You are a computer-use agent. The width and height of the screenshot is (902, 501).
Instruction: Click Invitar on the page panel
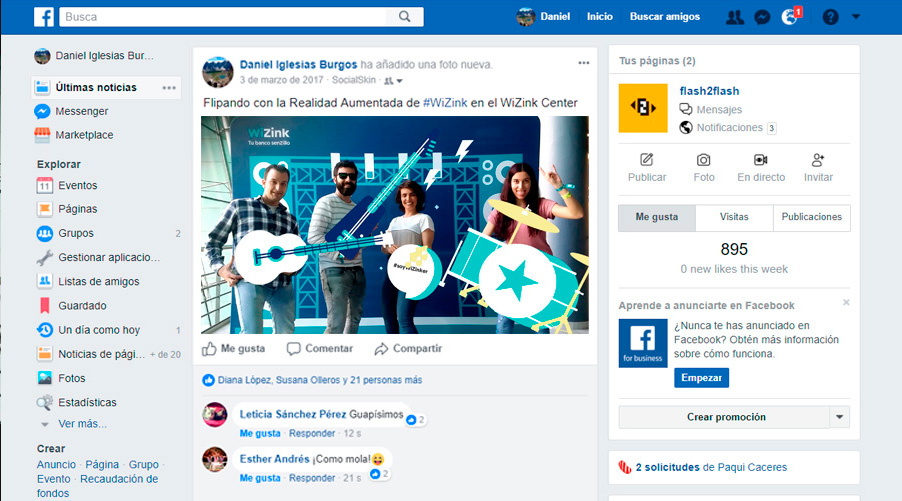818,168
